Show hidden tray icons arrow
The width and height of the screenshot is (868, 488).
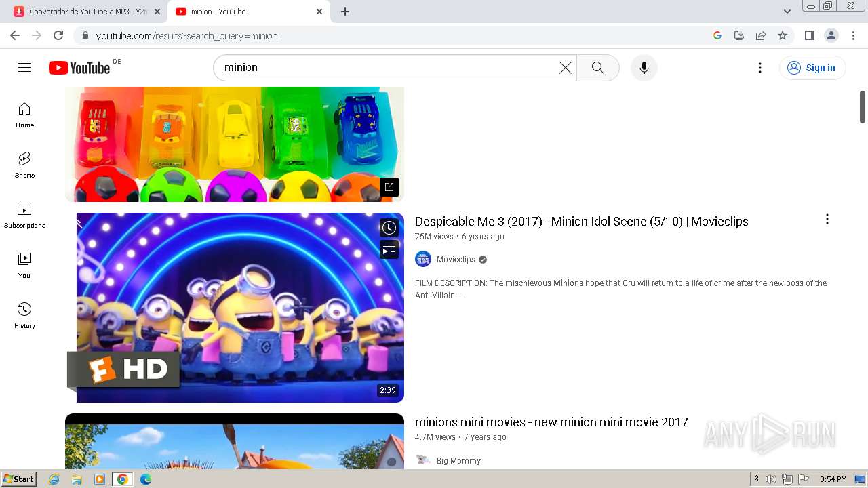click(x=756, y=479)
